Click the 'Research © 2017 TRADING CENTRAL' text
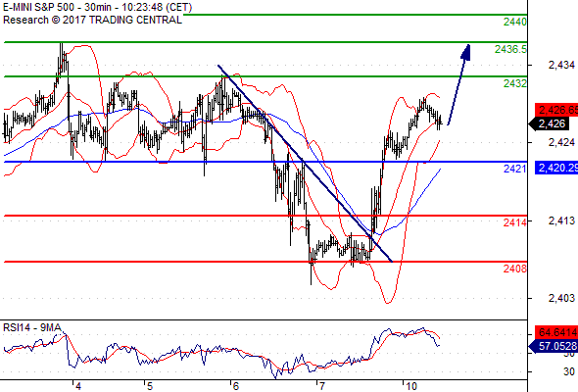Image resolution: width=578 pixels, height=392 pixels. tap(92, 20)
